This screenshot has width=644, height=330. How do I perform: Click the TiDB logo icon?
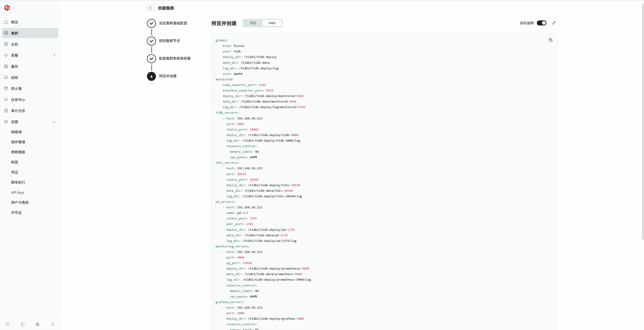coord(7,8)
